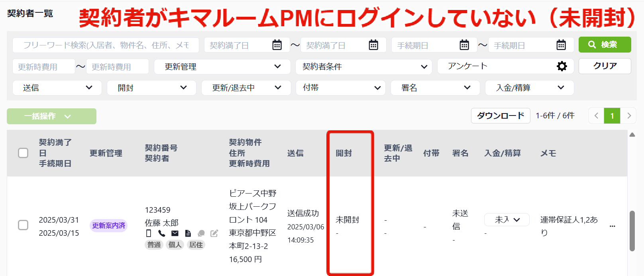
Task: Click the gear icon in アンケート field
Action: [x=562, y=66]
